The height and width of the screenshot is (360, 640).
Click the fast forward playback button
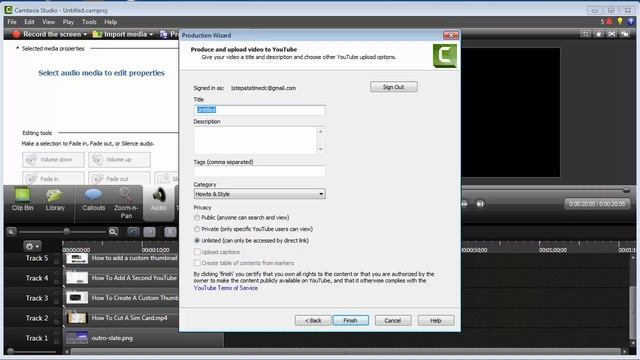(x=465, y=203)
